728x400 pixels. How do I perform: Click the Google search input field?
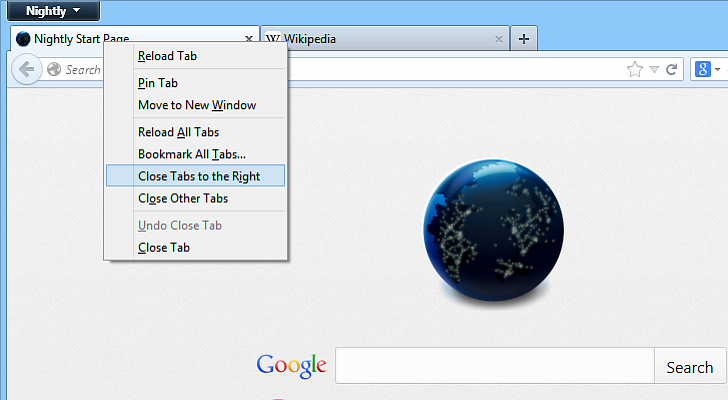[x=495, y=366]
